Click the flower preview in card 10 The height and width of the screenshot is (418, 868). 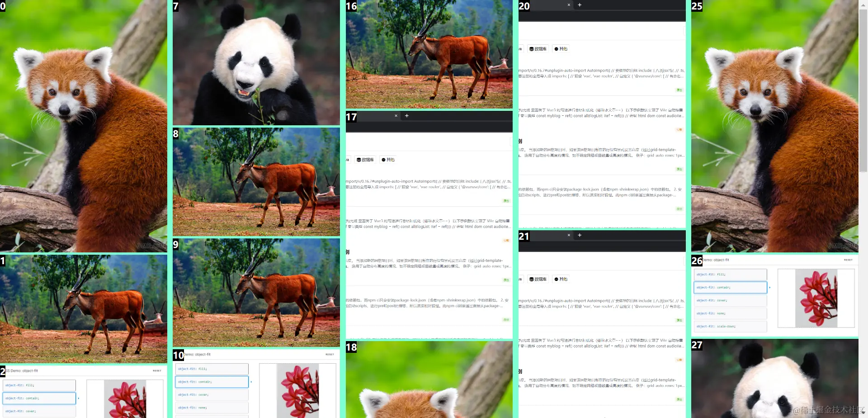click(298, 391)
